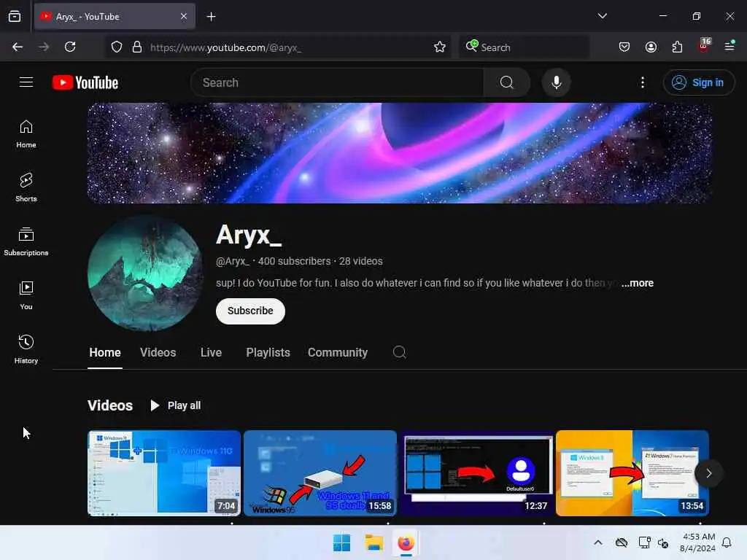747x560 pixels.
Task: Open Subscriptions in the sidebar
Action: click(x=26, y=242)
